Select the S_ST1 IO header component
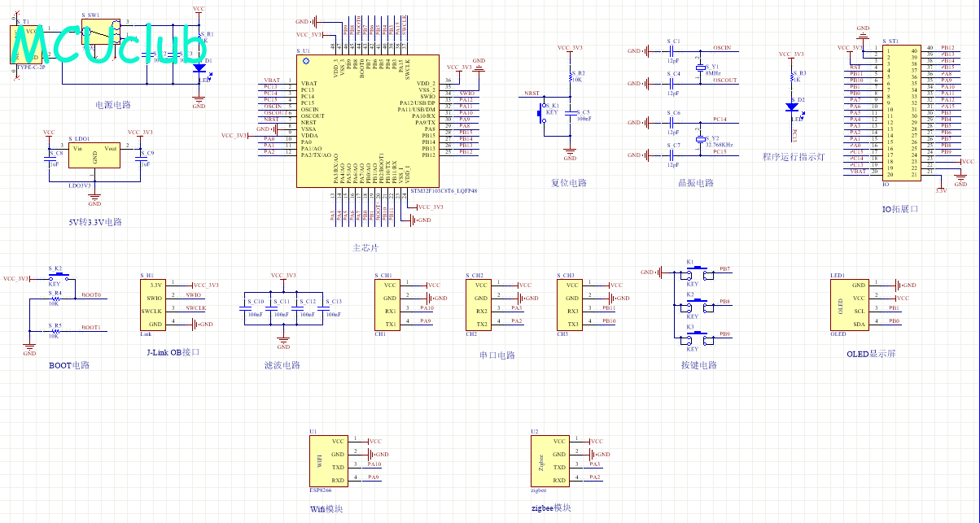 [x=901, y=112]
